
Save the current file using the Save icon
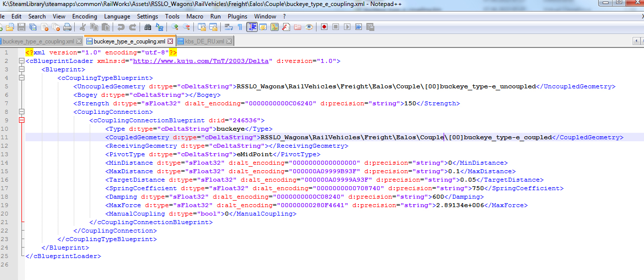pos(21,27)
